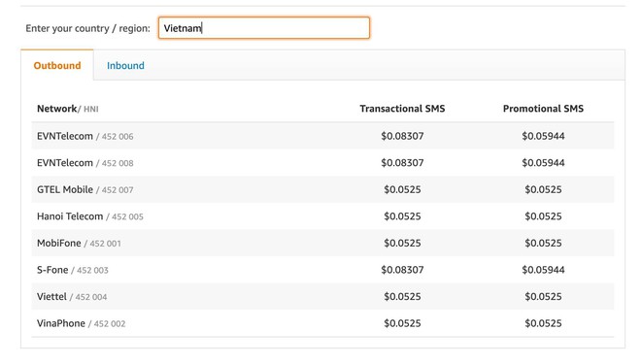Click the country / region input field
The width and height of the screenshot is (641, 364).
tap(264, 28)
